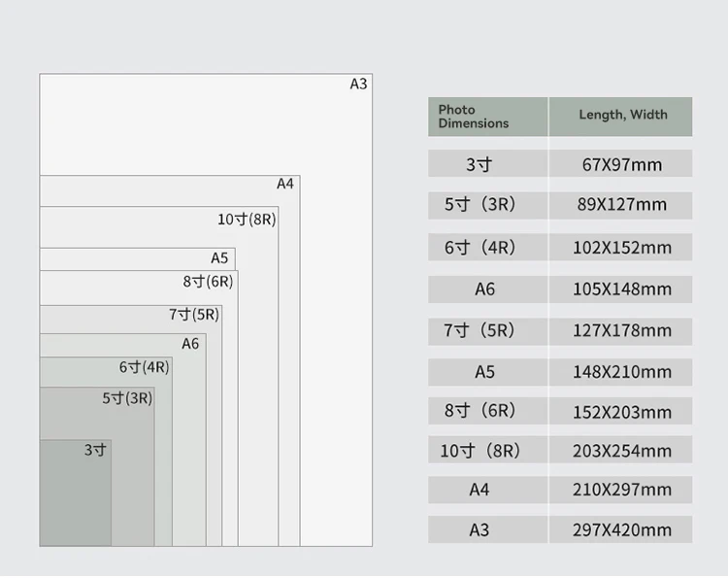Select the 3寸 cell in the table
The height and width of the screenshot is (578, 728).
[488, 163]
